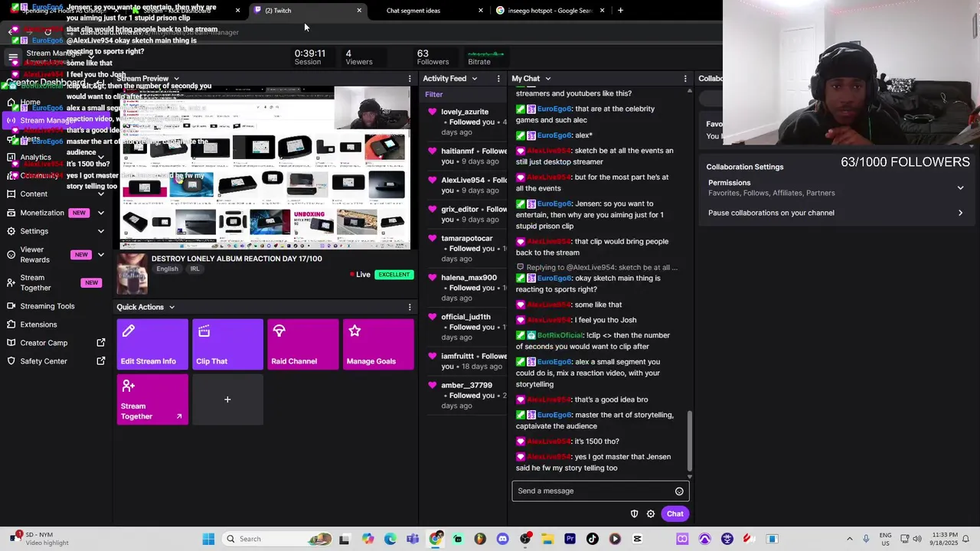Open Premiere Pro from the taskbar

[570, 539]
